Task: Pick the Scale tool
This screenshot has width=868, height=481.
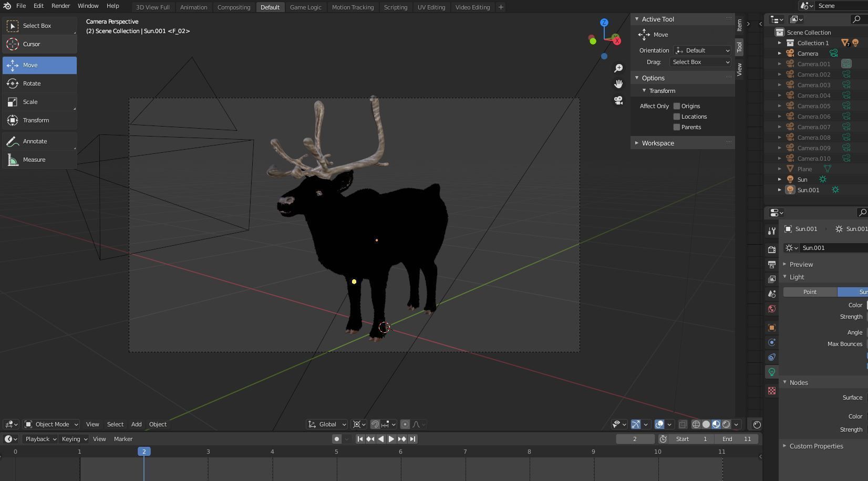Action: pyautogui.click(x=39, y=102)
